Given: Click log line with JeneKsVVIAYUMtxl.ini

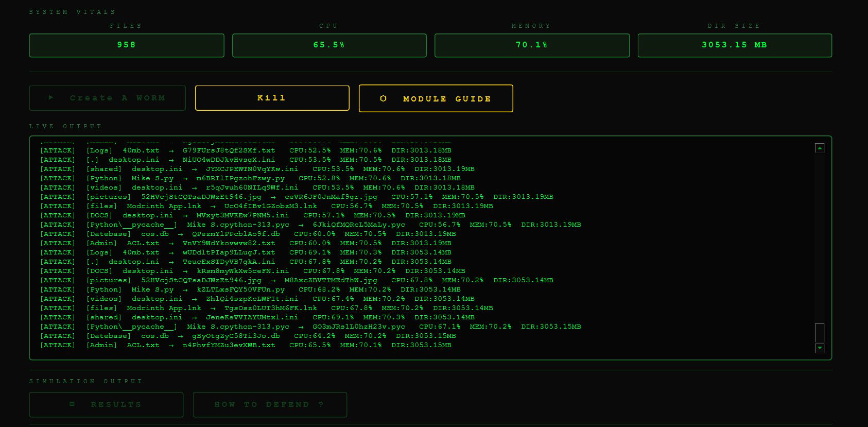Looking at the screenshot, I should click(257, 317).
